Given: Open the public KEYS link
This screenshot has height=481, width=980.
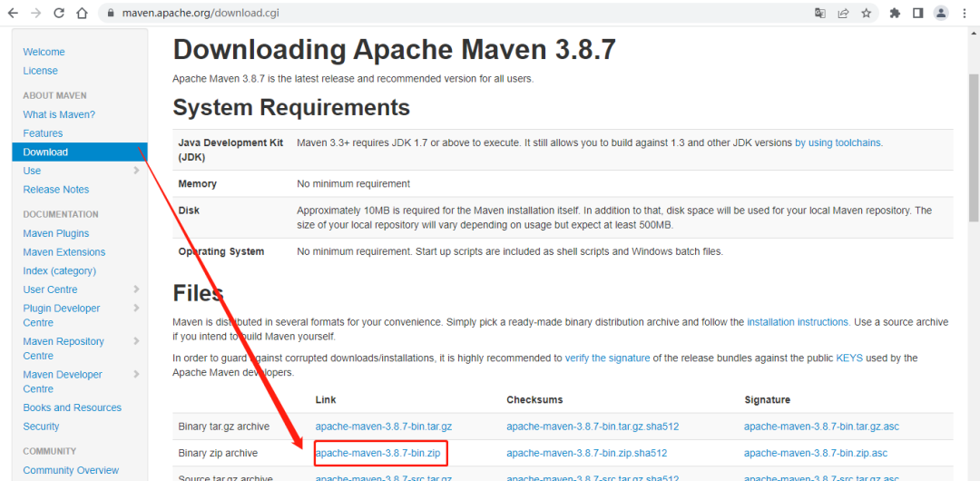Looking at the screenshot, I should tap(849, 358).
